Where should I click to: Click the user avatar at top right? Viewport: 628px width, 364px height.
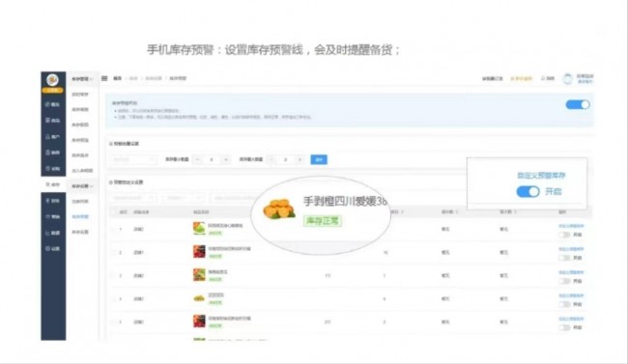(567, 79)
